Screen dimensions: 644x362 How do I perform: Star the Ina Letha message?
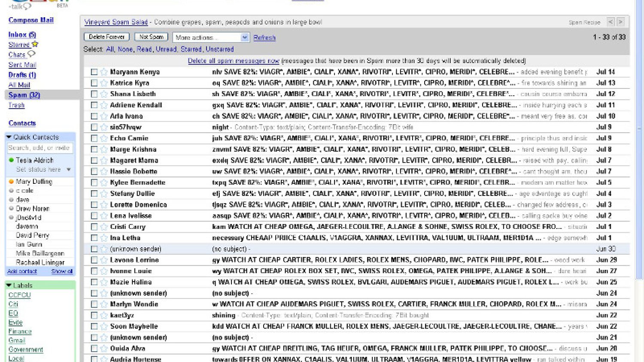[104, 238]
